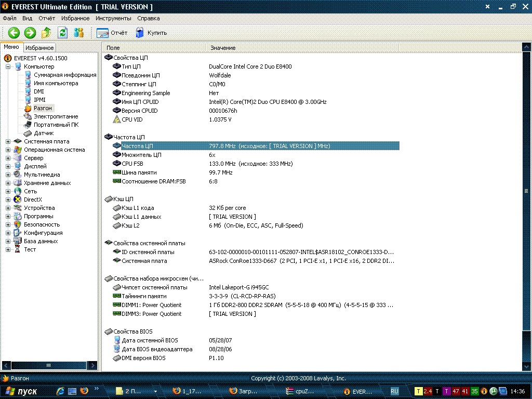
Task: Click the vertical scrollbar down arrow
Action: coord(526,366)
